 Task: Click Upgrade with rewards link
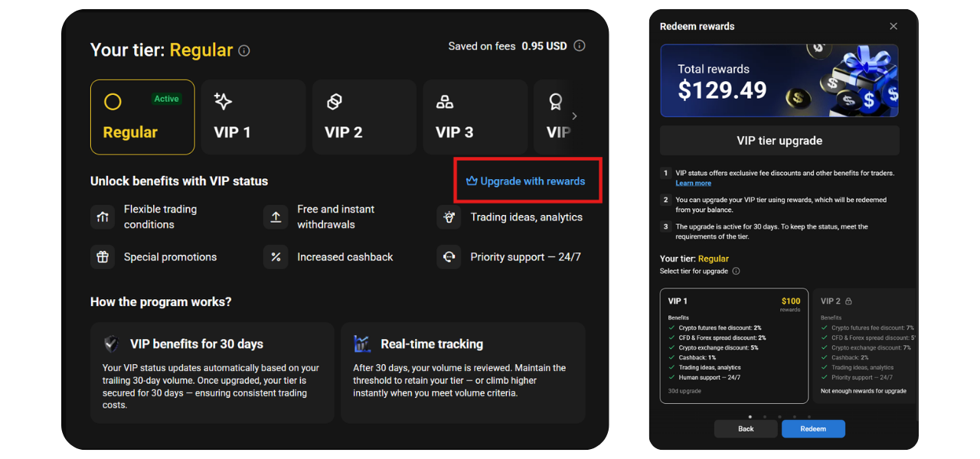tap(526, 181)
